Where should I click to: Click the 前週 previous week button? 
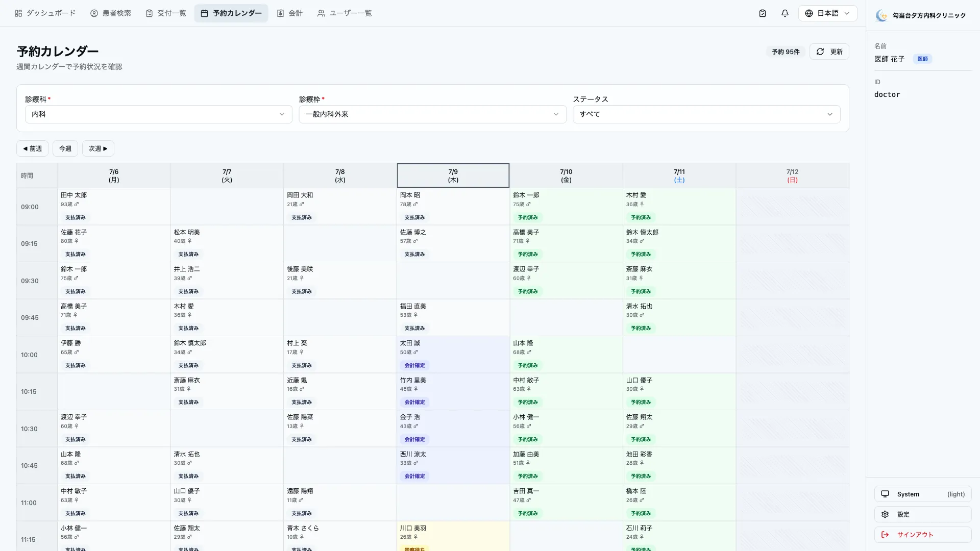[x=33, y=148]
